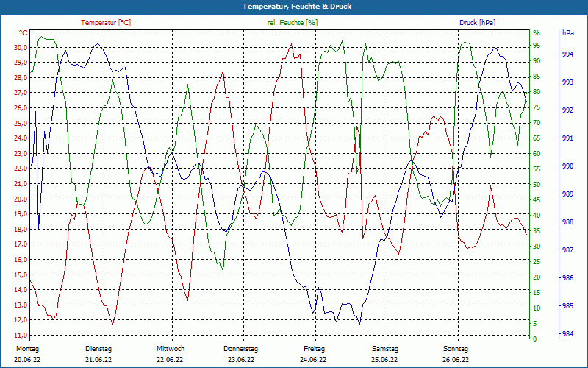The image size is (588, 368).
Task: Click the "13,0" temperature axis value
Action: pos(21,305)
